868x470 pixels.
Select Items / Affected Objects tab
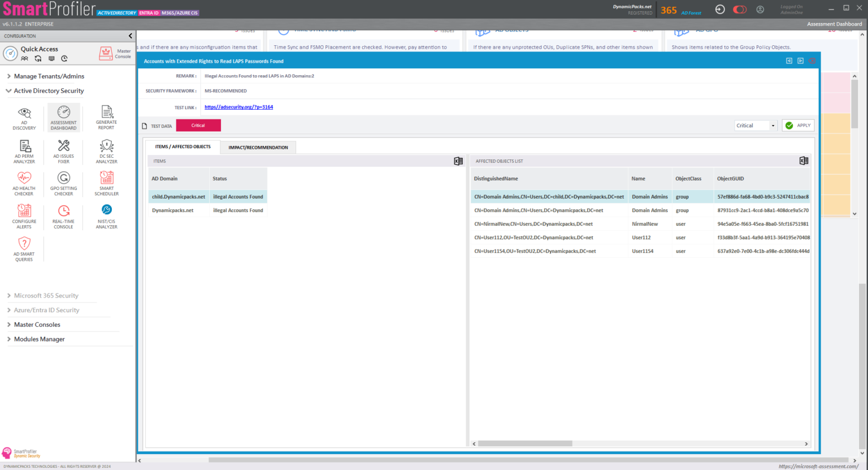pos(183,146)
